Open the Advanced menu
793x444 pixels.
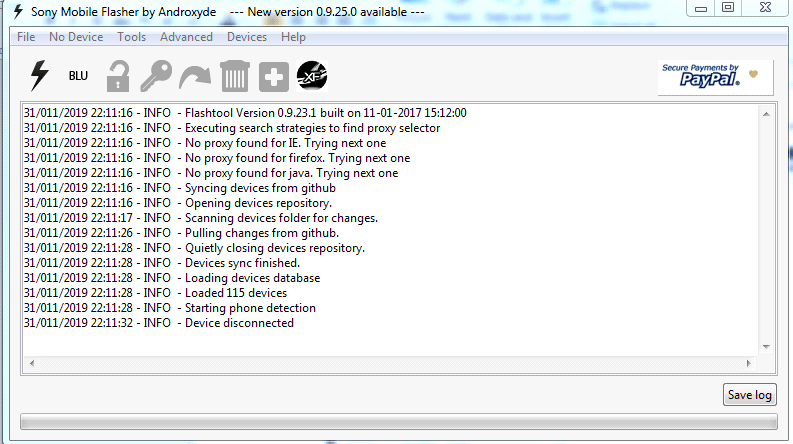click(x=186, y=37)
